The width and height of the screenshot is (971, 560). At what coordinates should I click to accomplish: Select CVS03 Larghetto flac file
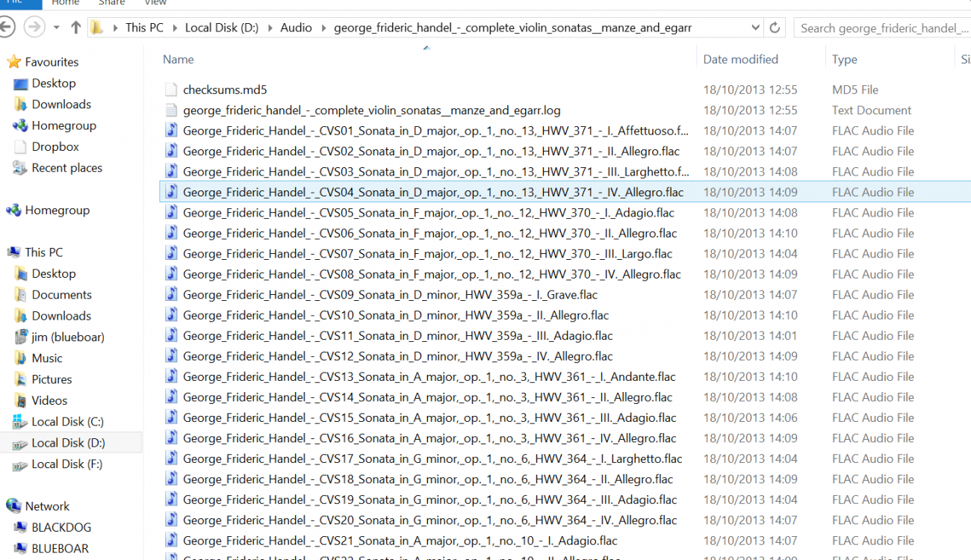click(x=436, y=172)
